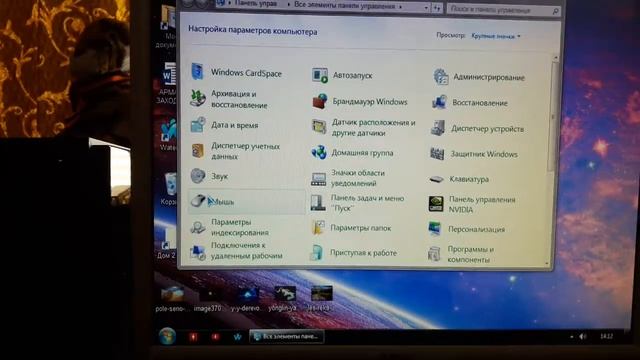640x360 pixels.
Task: Open the Крупные значки view dropdown
Action: 496,36
